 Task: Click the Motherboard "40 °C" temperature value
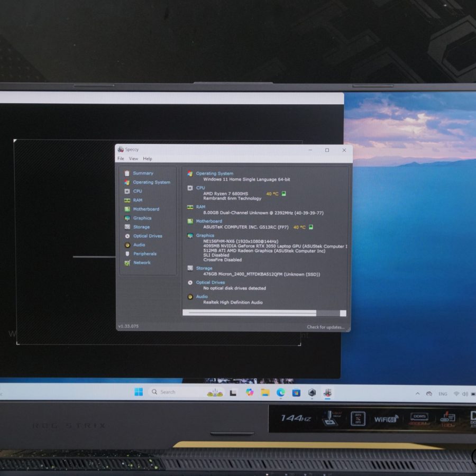[299, 227]
